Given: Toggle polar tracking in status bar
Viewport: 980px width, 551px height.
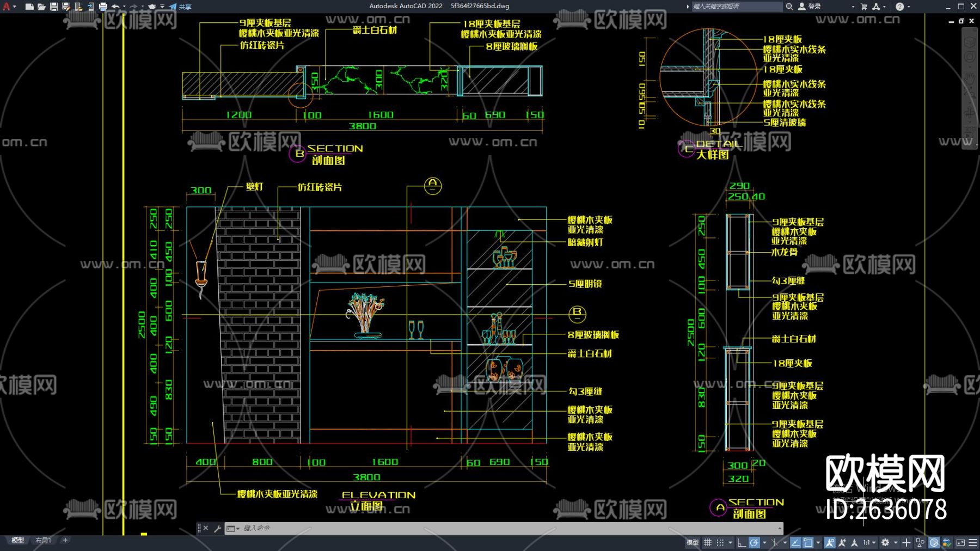Looking at the screenshot, I should click(x=754, y=542).
